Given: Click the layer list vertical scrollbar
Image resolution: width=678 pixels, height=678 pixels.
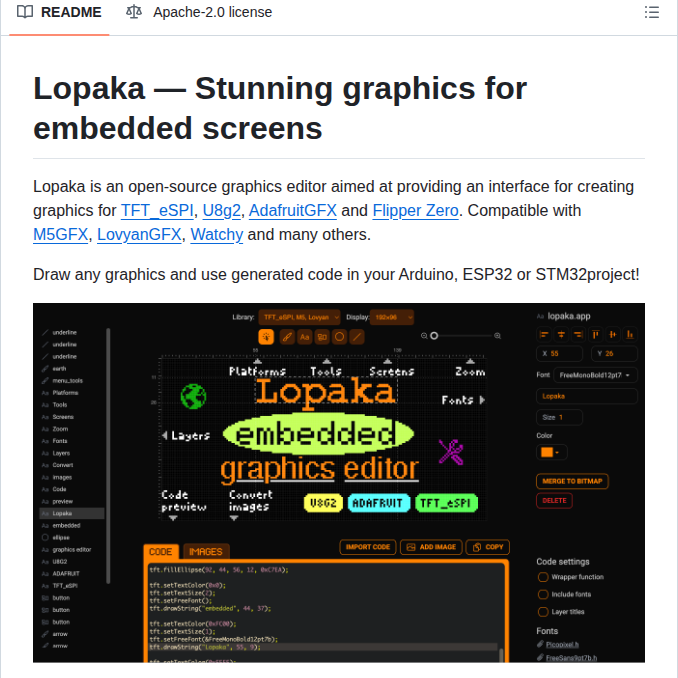Looking at the screenshot, I should pyautogui.click(x=108, y=456).
